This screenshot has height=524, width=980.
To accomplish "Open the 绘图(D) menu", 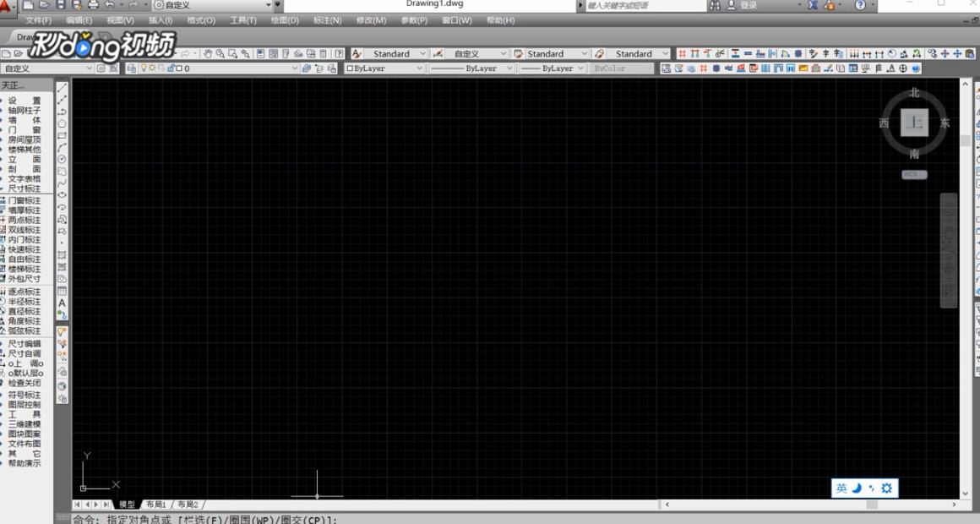I will [x=285, y=20].
